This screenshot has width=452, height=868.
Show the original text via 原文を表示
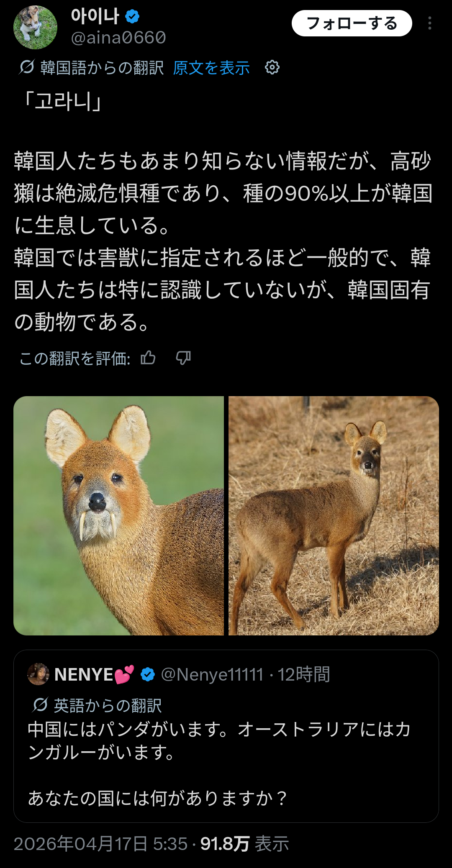click(x=211, y=68)
